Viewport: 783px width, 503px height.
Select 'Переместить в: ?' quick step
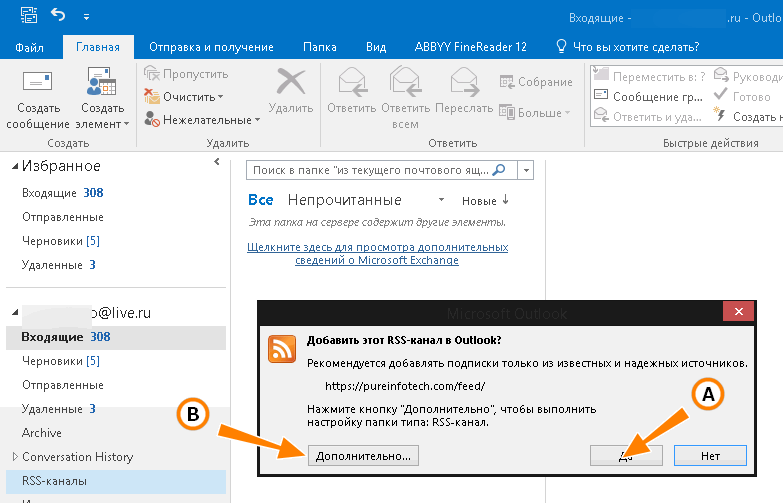coord(649,76)
